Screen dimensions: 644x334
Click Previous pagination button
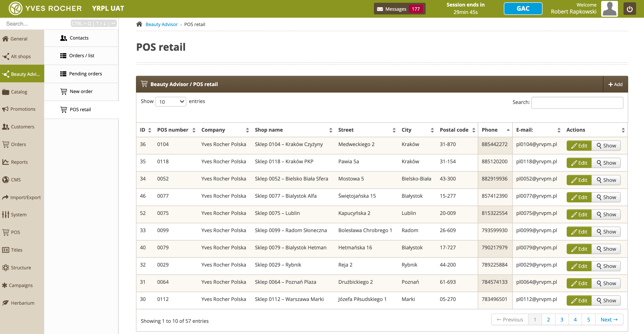click(510, 320)
